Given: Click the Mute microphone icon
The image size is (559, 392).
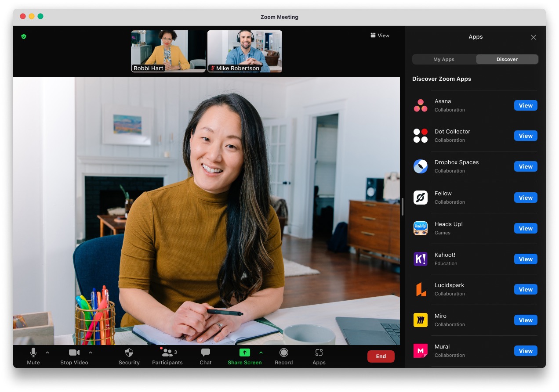Looking at the screenshot, I should [33, 352].
